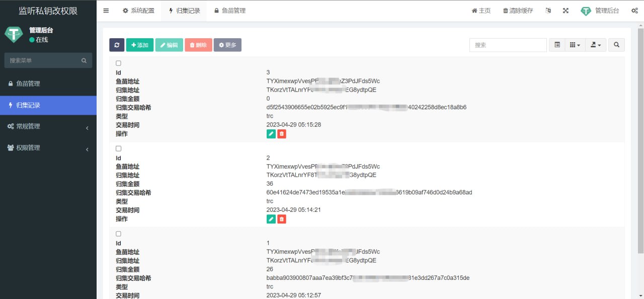Toggle the table card view icon
This screenshot has width=644, height=299.
(557, 45)
